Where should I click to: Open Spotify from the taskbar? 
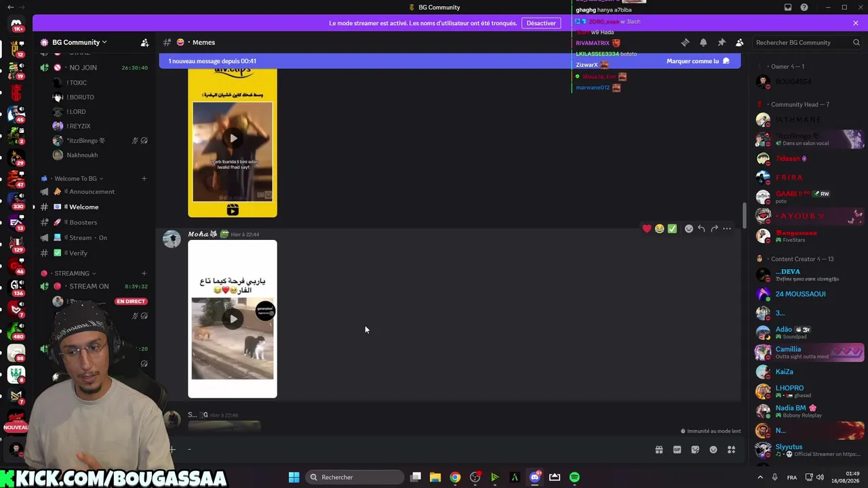point(574,477)
